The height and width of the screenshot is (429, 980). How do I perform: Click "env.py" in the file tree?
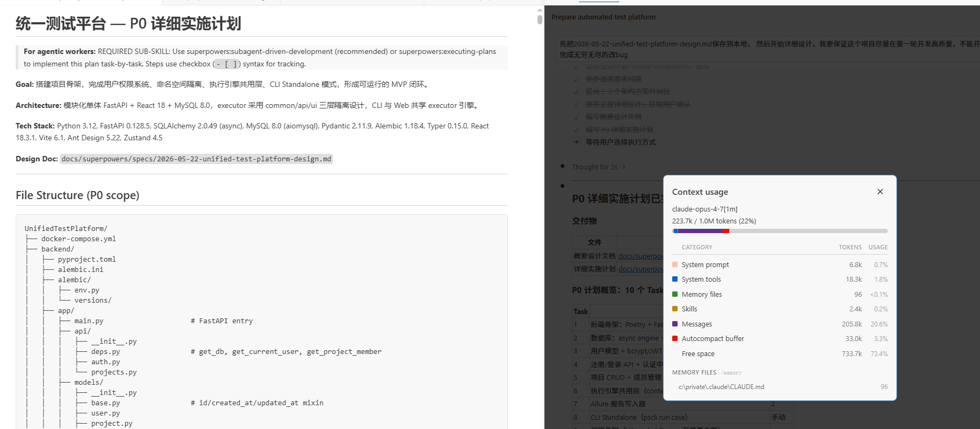[87, 290]
